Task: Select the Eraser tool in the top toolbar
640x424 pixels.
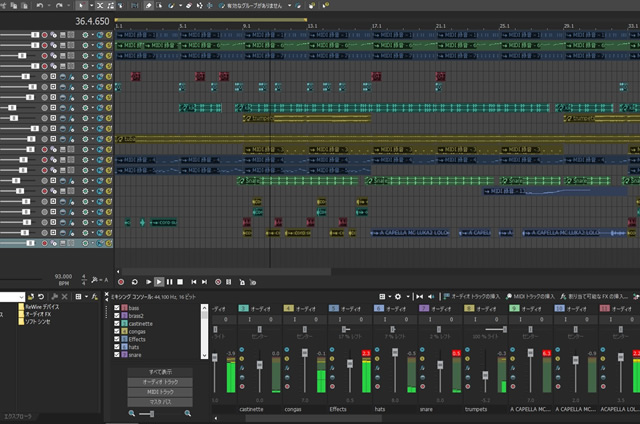Action: point(189,5)
